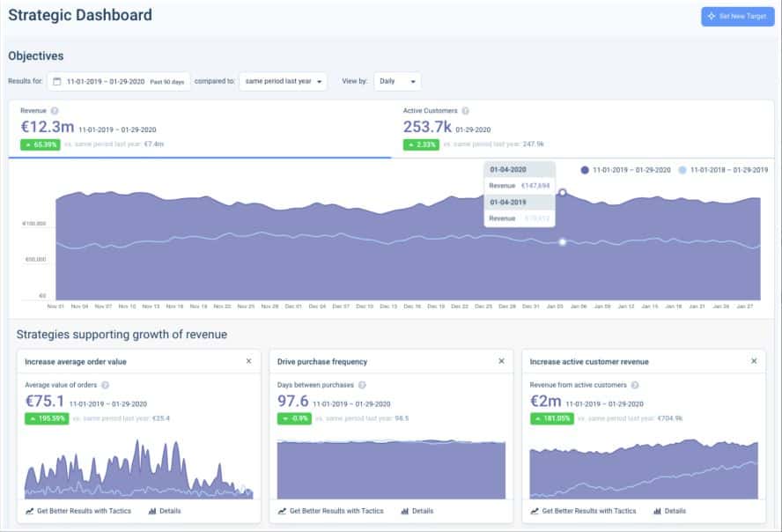
Task: Click the €2m active customer revenue value
Action: (x=546, y=402)
